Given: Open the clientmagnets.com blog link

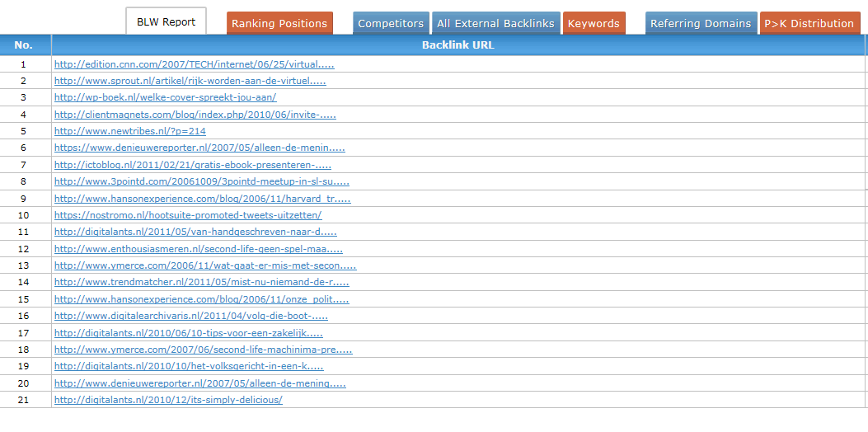Looking at the screenshot, I should [x=195, y=115].
